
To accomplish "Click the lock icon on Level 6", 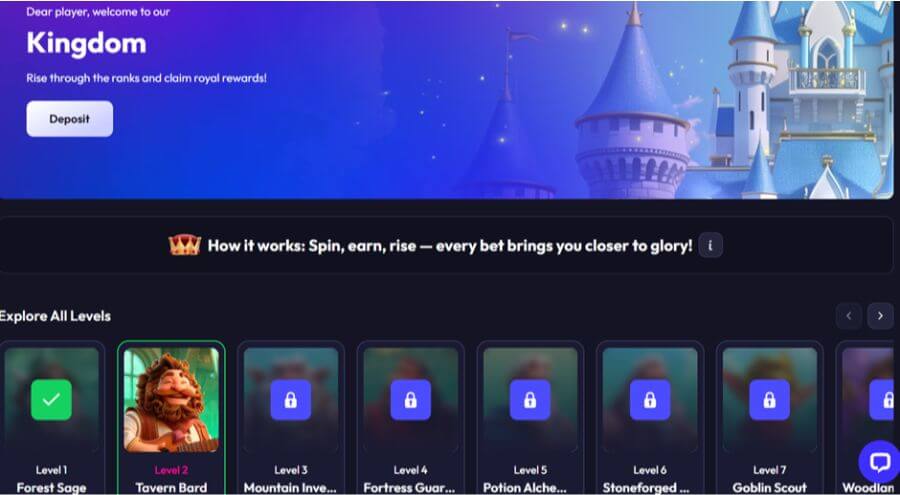I will click(x=650, y=400).
